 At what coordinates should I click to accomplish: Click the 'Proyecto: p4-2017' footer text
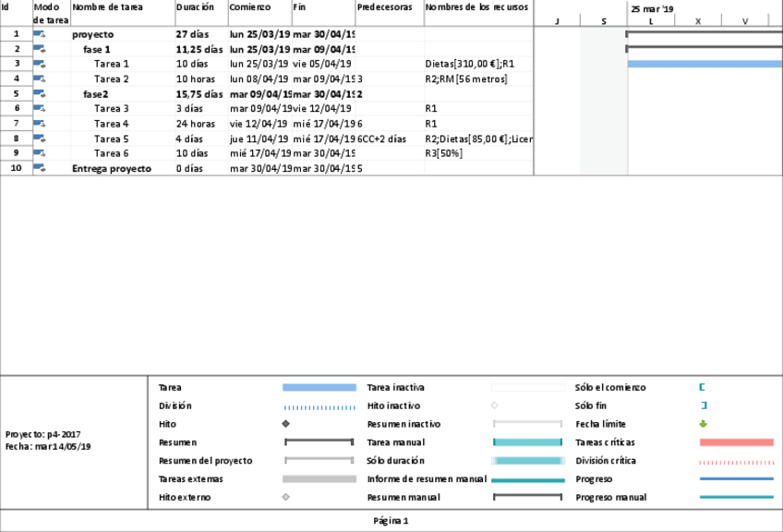(43, 435)
